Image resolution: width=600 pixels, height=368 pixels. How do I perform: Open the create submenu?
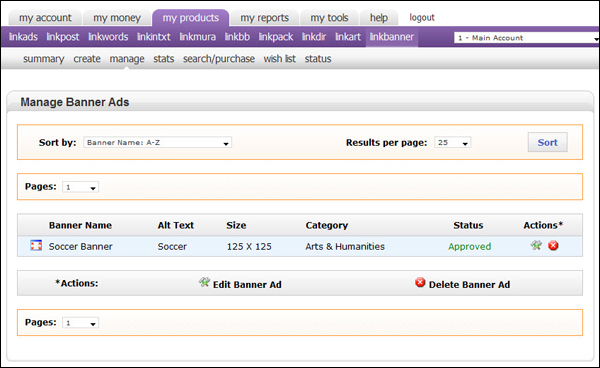(87, 59)
